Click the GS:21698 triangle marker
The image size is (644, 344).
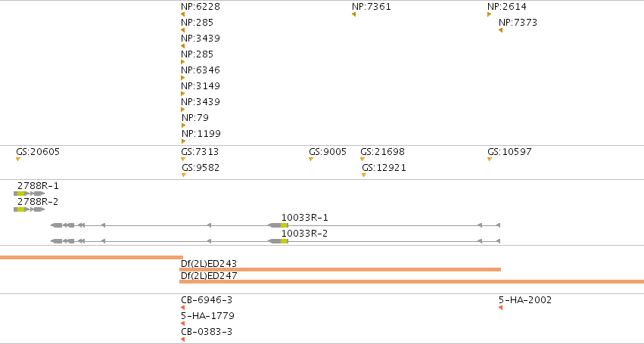click(x=362, y=160)
